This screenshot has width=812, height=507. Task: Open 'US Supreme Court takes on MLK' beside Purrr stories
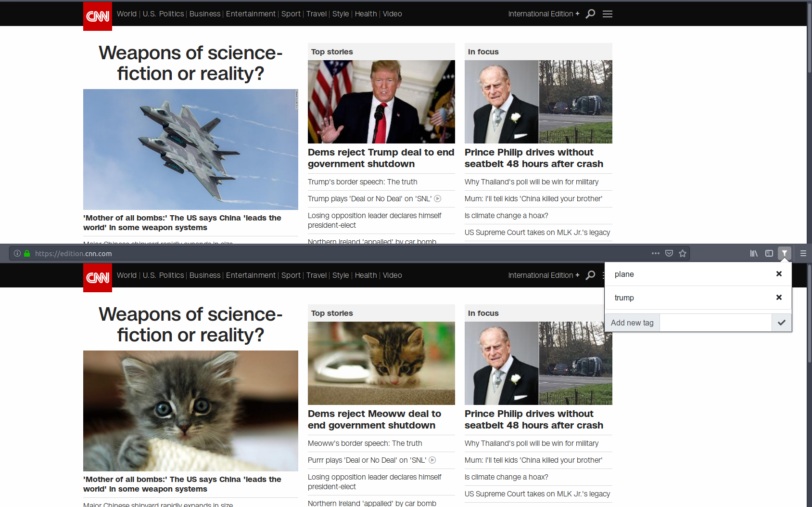click(537, 494)
